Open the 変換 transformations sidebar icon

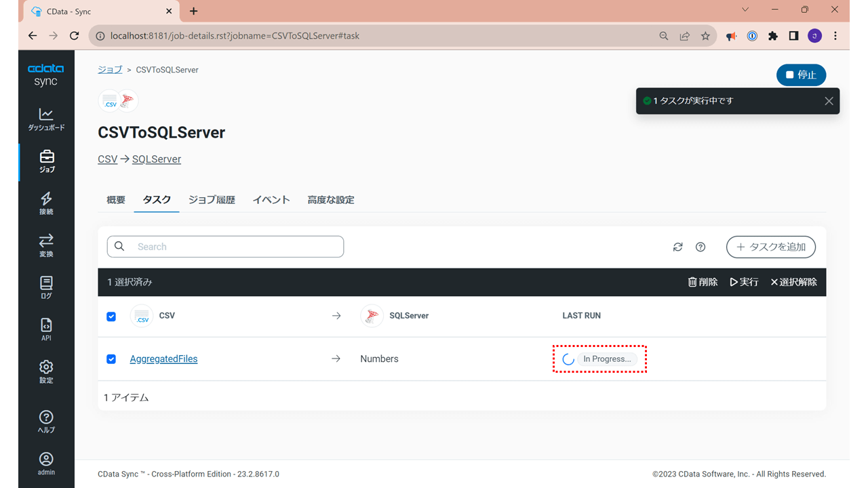click(46, 245)
